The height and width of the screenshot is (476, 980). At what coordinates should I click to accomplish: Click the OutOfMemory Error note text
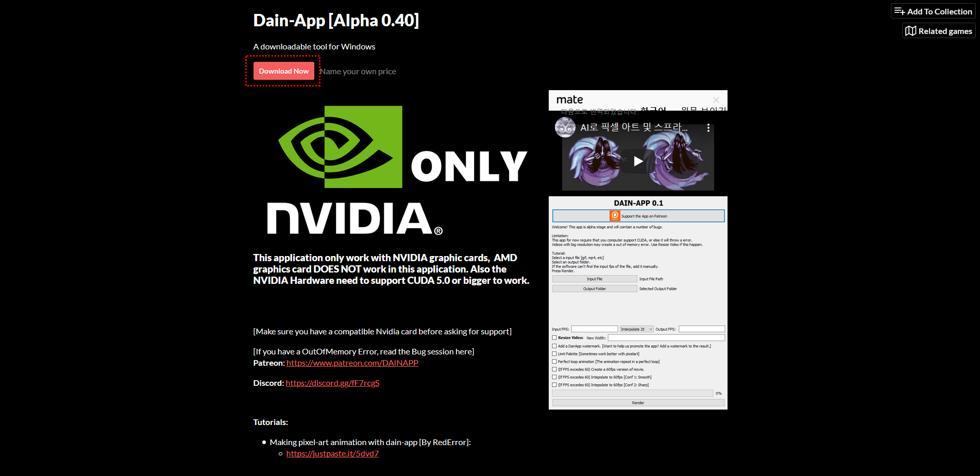click(364, 352)
